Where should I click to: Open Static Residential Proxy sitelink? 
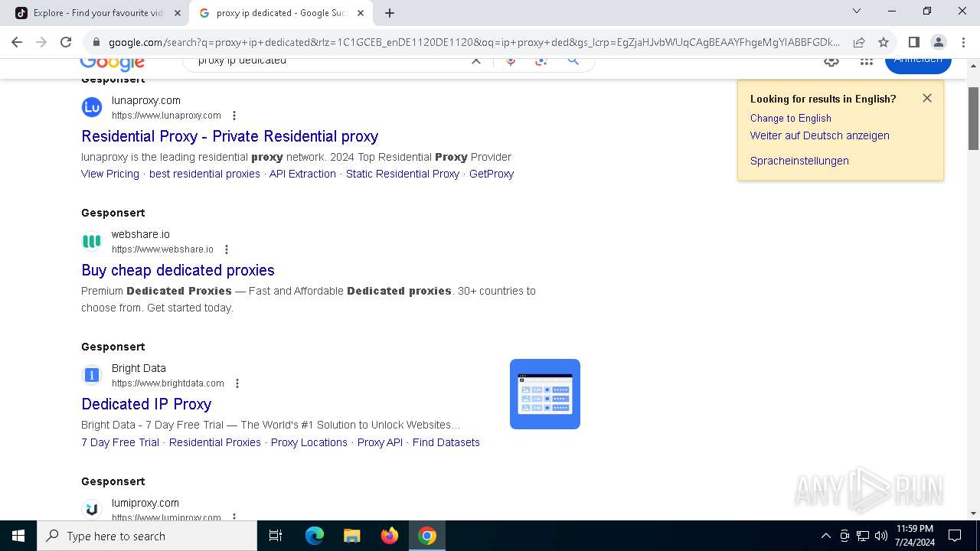click(x=403, y=174)
